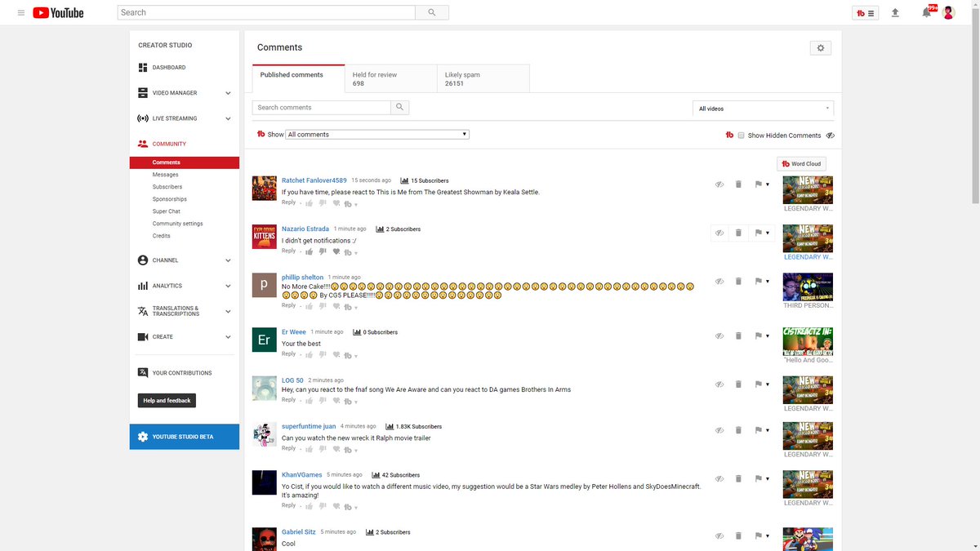Switch to the Published comments tab
This screenshot has height=551, width=980.
tap(298, 78)
